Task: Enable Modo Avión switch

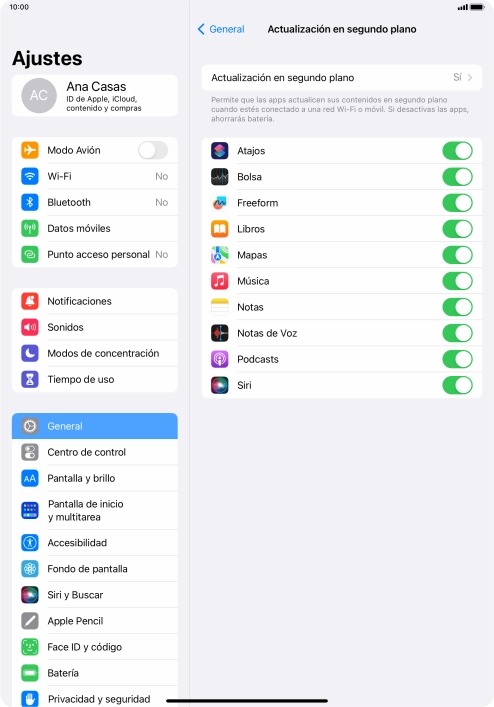Action: click(x=153, y=150)
